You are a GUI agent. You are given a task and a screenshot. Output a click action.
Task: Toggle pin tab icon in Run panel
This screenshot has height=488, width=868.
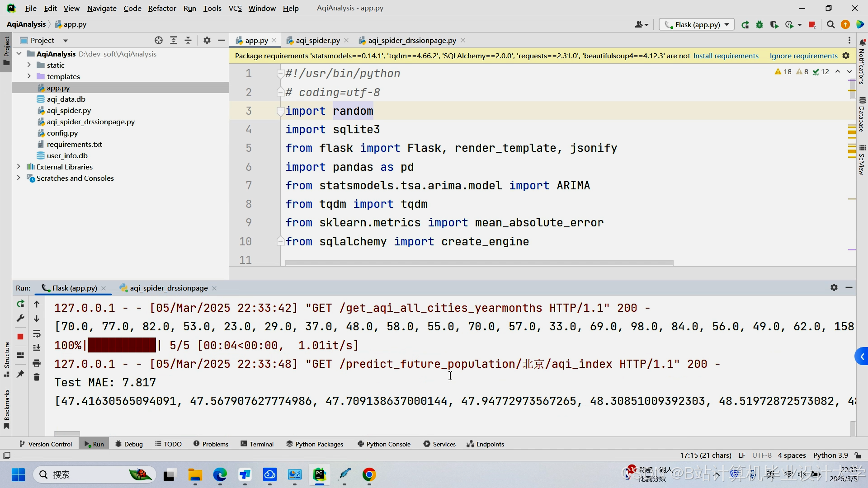(20, 374)
